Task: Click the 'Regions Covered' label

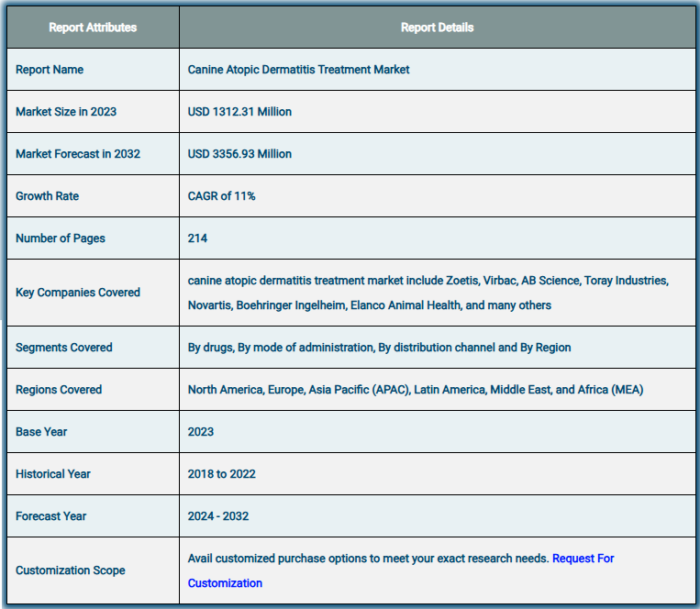Action: pos(59,390)
